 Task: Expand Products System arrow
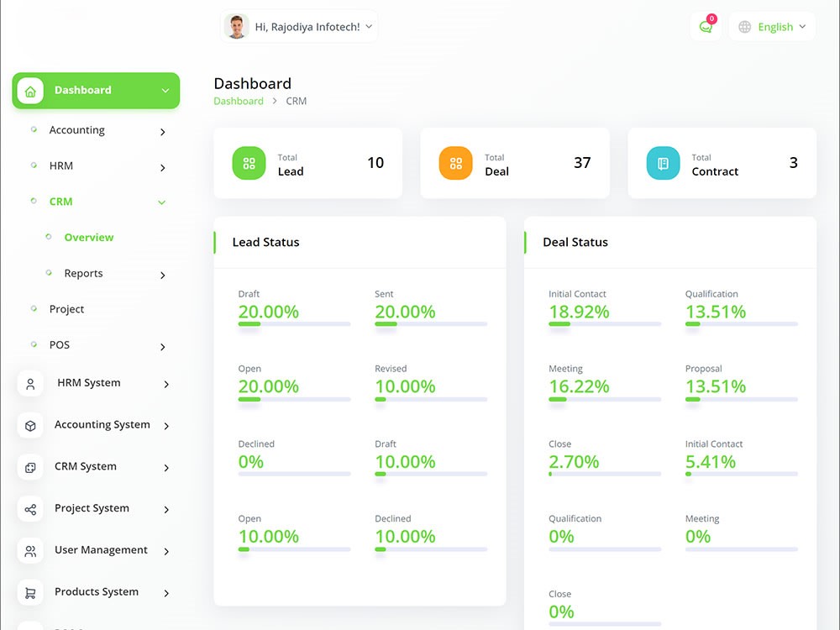pyautogui.click(x=166, y=593)
